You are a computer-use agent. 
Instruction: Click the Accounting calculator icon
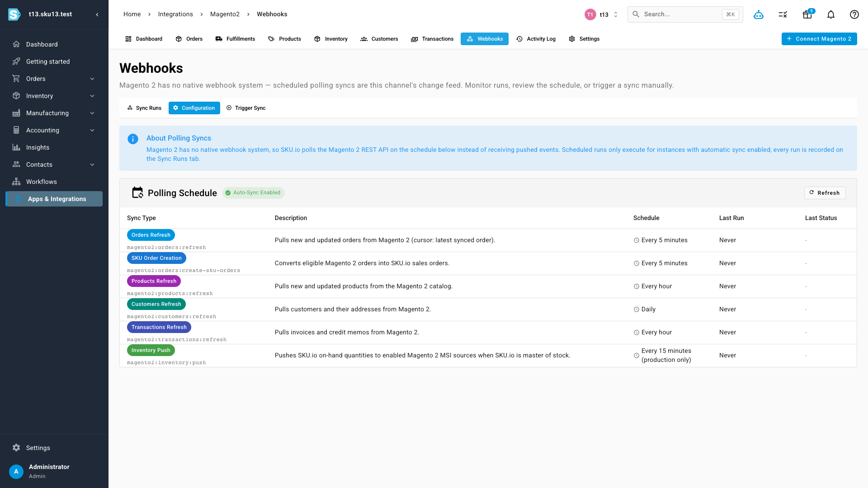(x=16, y=130)
